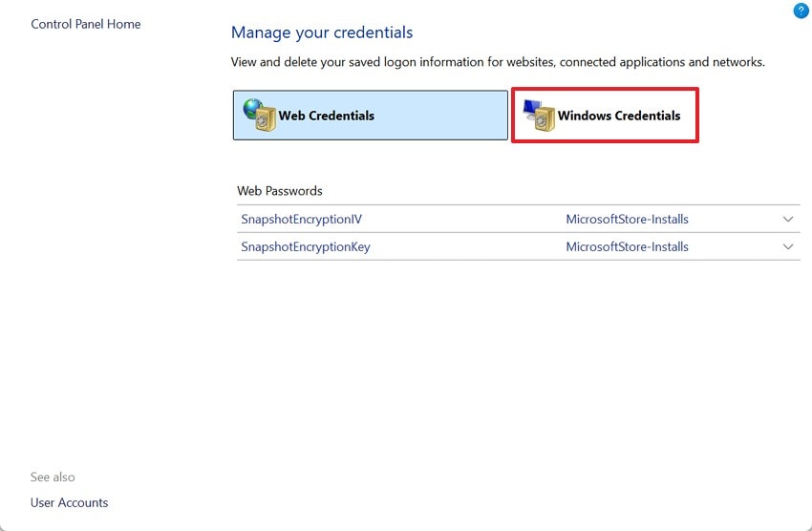Open the Control Panel Home link
Viewport: 812px width, 531px height.
pyautogui.click(x=85, y=24)
